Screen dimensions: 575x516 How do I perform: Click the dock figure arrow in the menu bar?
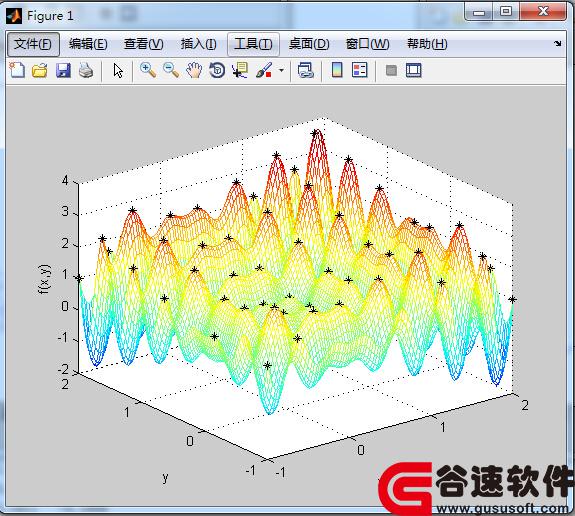pyautogui.click(x=558, y=44)
